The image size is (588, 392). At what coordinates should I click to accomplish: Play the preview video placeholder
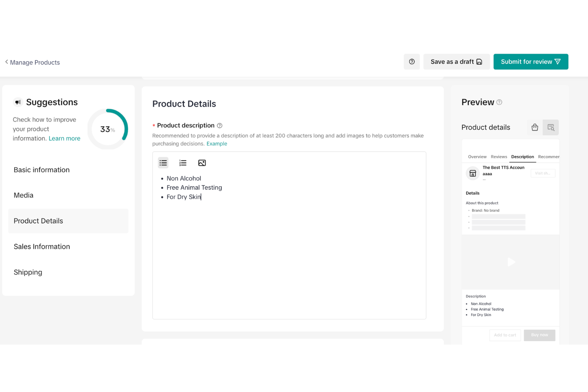[x=511, y=262]
